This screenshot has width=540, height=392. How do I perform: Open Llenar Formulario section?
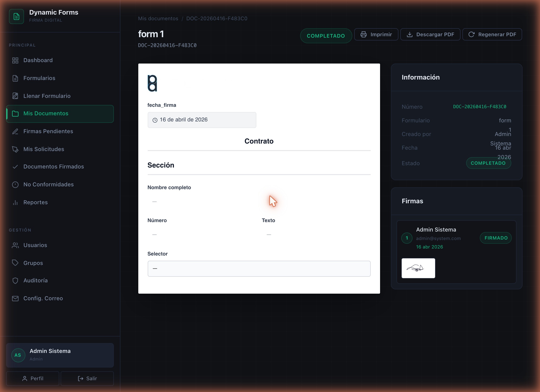60,96
